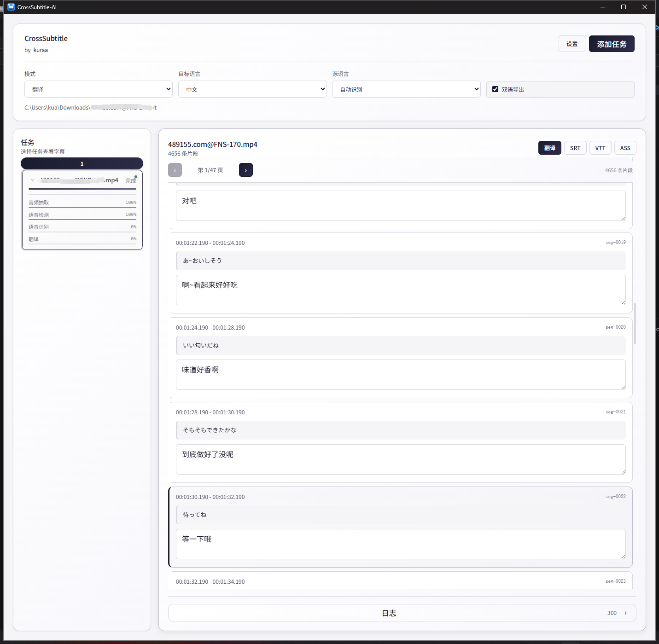Screen dimensions: 659x644
Task: Click the 任务 panel heading
Action: coord(28,142)
